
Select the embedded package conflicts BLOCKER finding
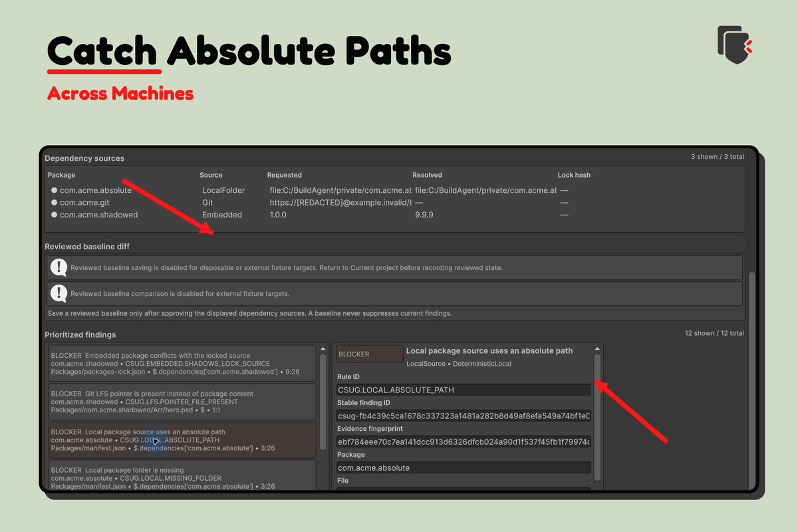click(x=182, y=363)
